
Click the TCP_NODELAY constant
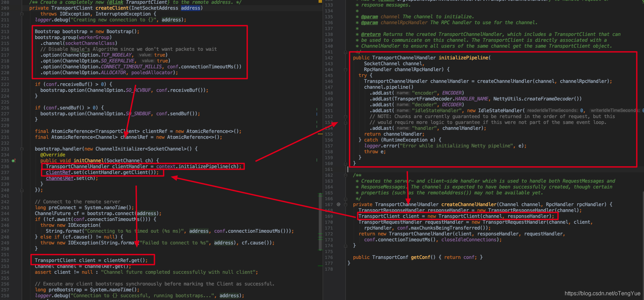coord(116,55)
